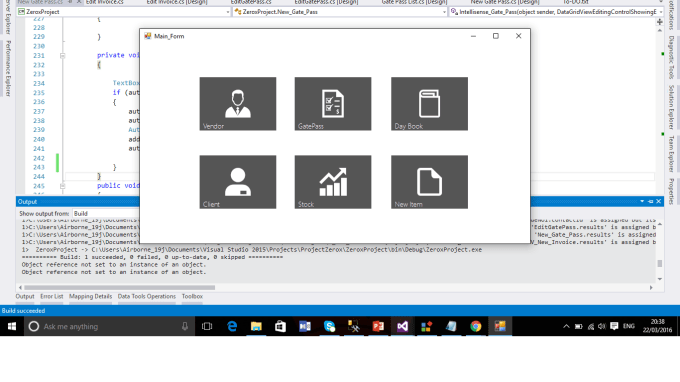The width and height of the screenshot is (680, 382).
Task: Open File Explorer from the taskbar
Action: click(x=256, y=326)
